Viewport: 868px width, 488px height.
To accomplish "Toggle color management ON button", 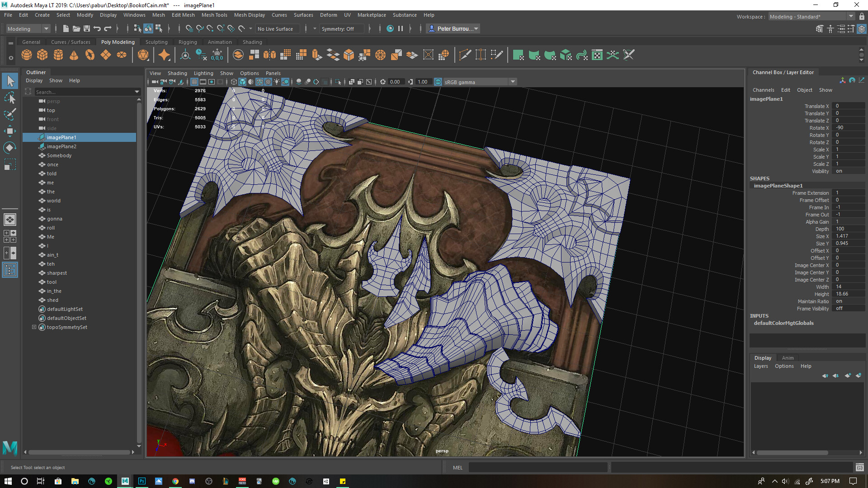I will (438, 82).
